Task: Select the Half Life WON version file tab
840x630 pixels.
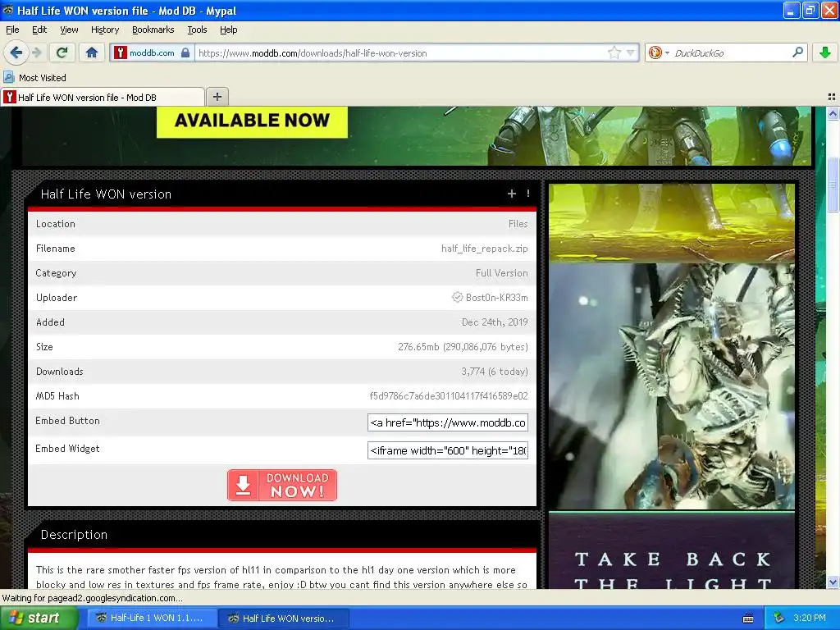Action: coord(102,97)
